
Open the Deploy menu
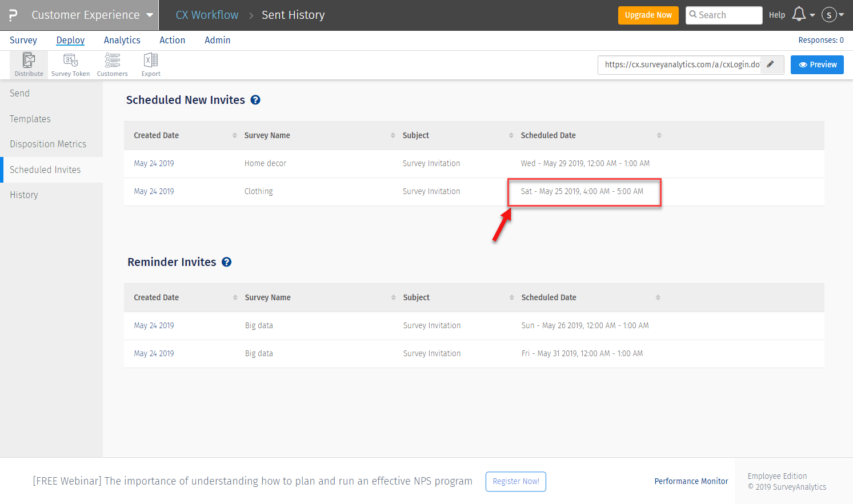click(x=70, y=40)
